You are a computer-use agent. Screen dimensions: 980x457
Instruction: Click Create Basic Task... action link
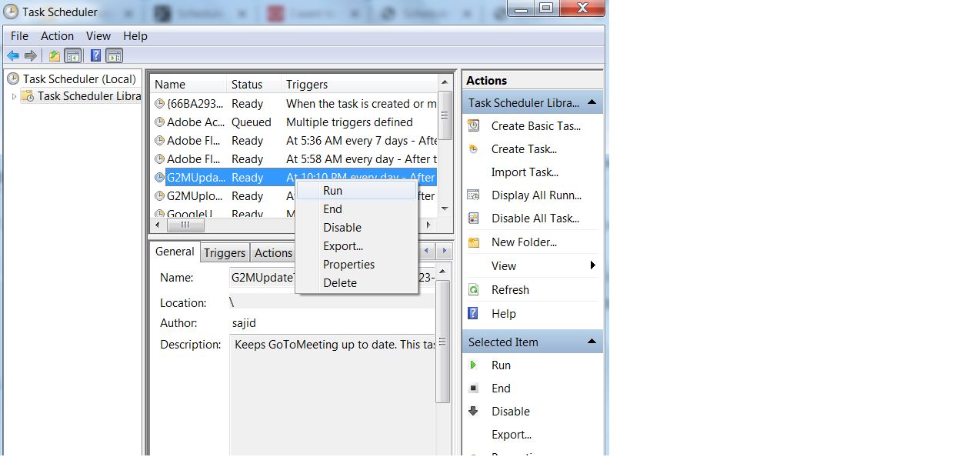[536, 126]
